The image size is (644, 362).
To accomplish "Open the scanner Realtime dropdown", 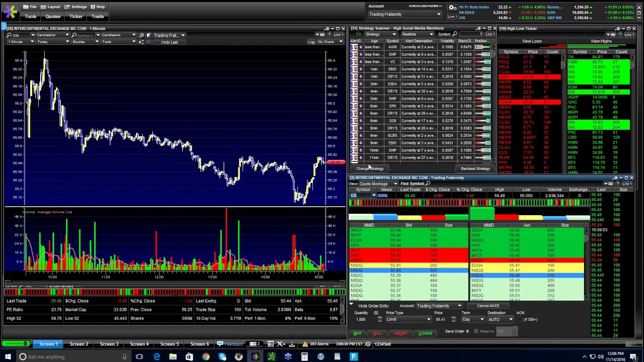I will pos(418,34).
